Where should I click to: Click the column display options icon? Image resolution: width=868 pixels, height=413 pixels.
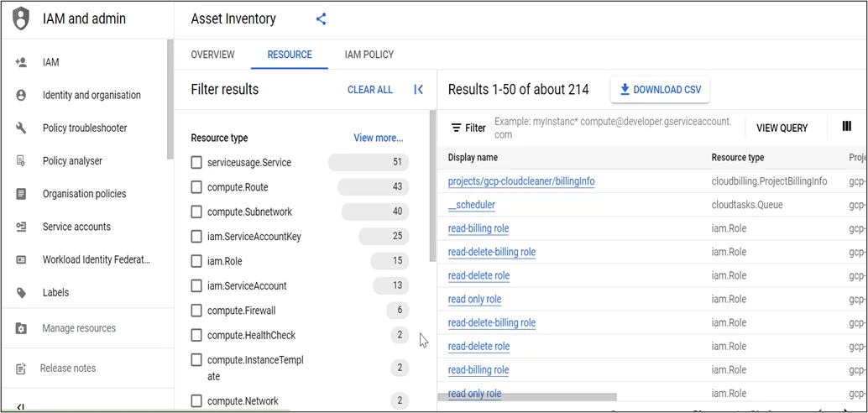(x=846, y=127)
